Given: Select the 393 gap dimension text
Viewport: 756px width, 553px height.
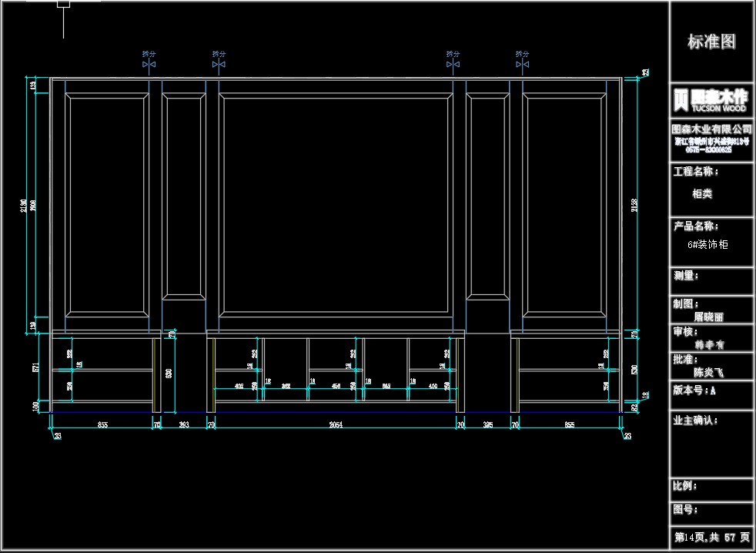Looking at the screenshot, I should [184, 424].
